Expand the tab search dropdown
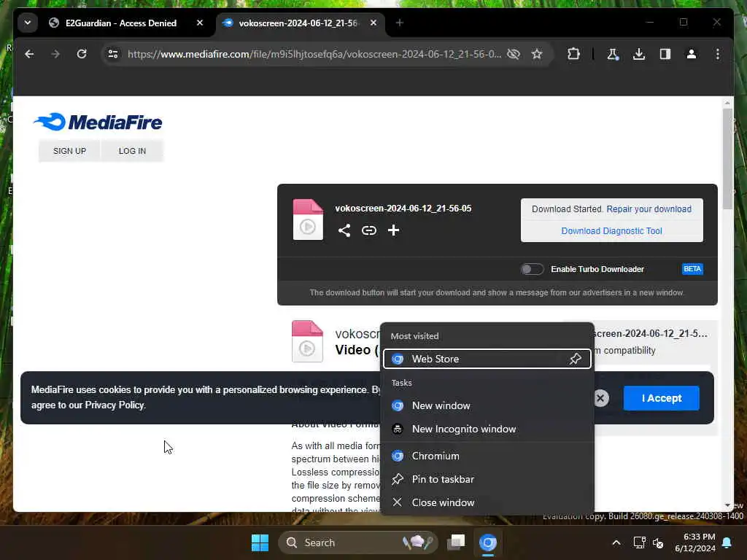Screen dimensions: 747x560 (x=28, y=23)
